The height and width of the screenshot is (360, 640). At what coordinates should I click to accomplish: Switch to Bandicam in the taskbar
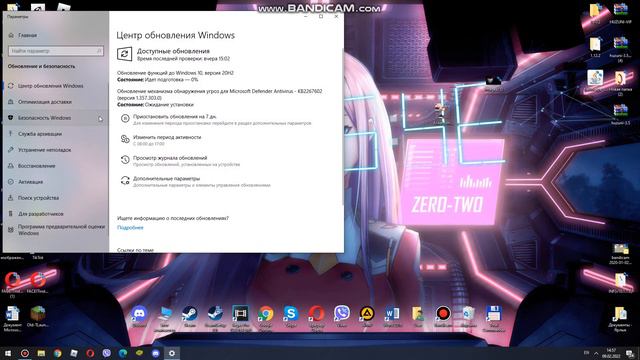click(24, 353)
